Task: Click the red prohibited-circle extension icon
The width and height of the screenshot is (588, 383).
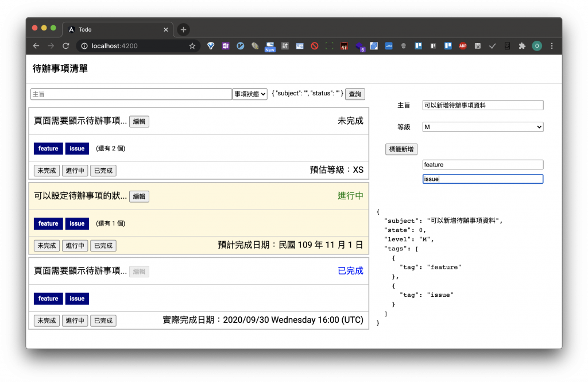Action: [315, 46]
